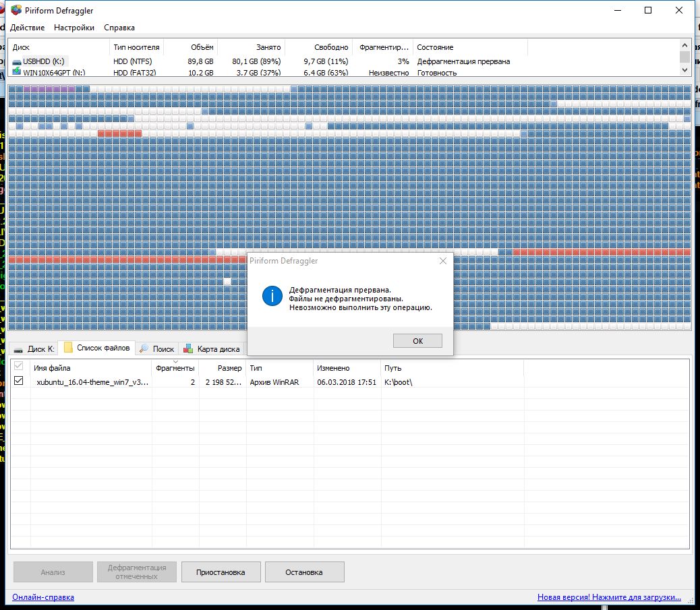This screenshot has height=610, width=700.
Task: Sort file list by Изменено column
Action: click(x=347, y=368)
